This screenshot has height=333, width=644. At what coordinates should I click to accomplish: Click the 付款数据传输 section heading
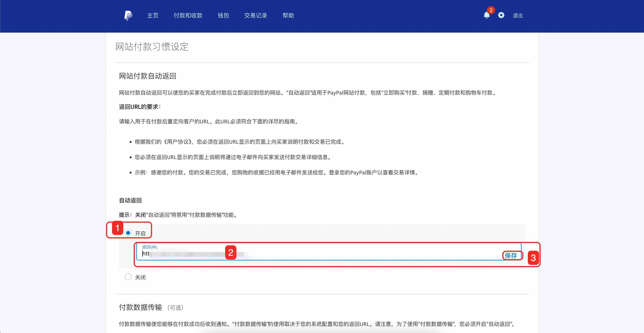click(x=141, y=307)
